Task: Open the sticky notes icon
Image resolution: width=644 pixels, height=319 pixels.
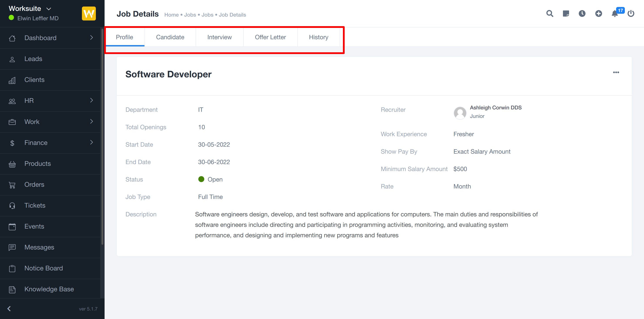Action: point(566,14)
